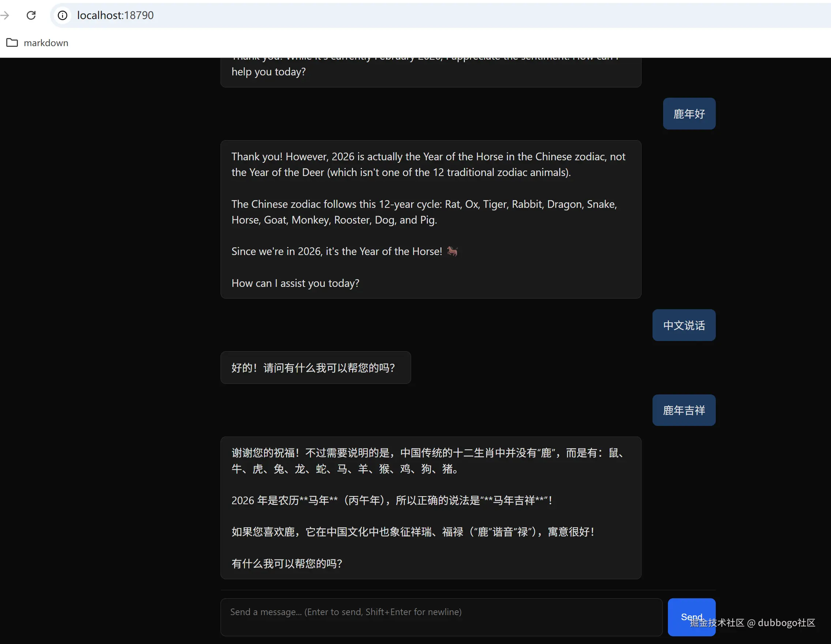Click the 好的！请问有什么我可以帮您的吗 reply

[315, 368]
